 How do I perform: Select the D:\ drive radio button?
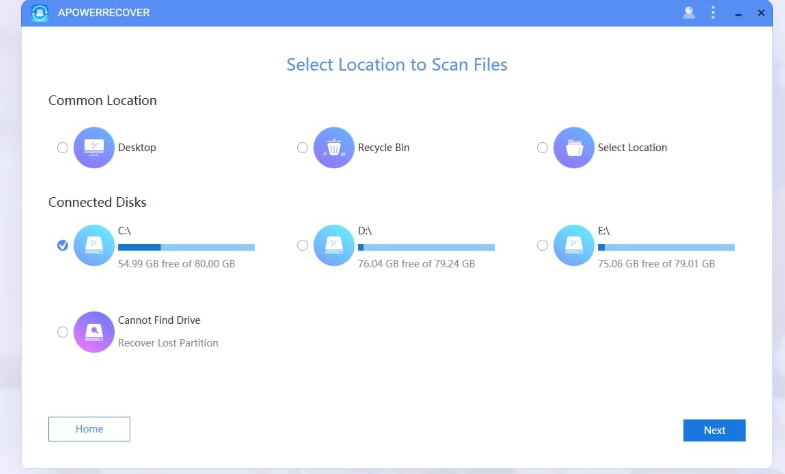coord(302,245)
